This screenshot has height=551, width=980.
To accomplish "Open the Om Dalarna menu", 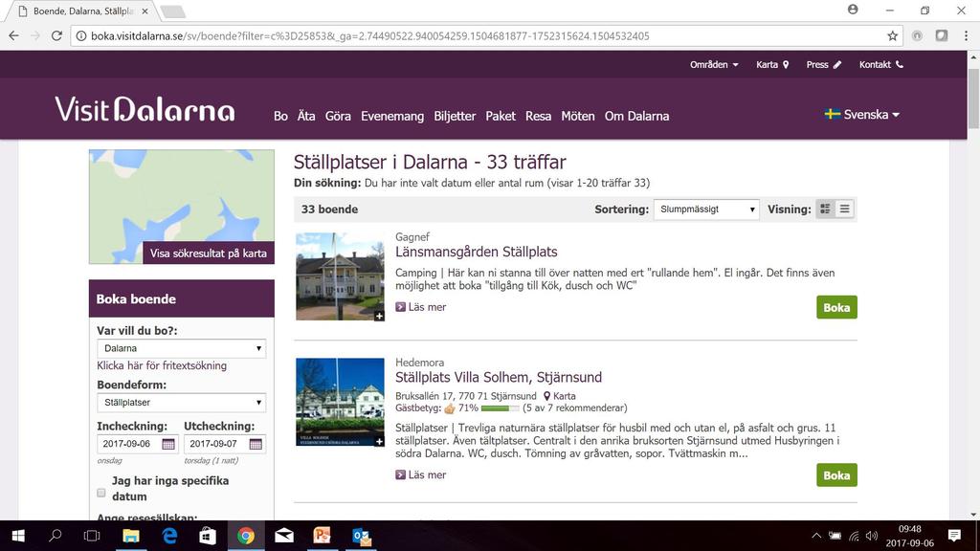I will (x=636, y=116).
